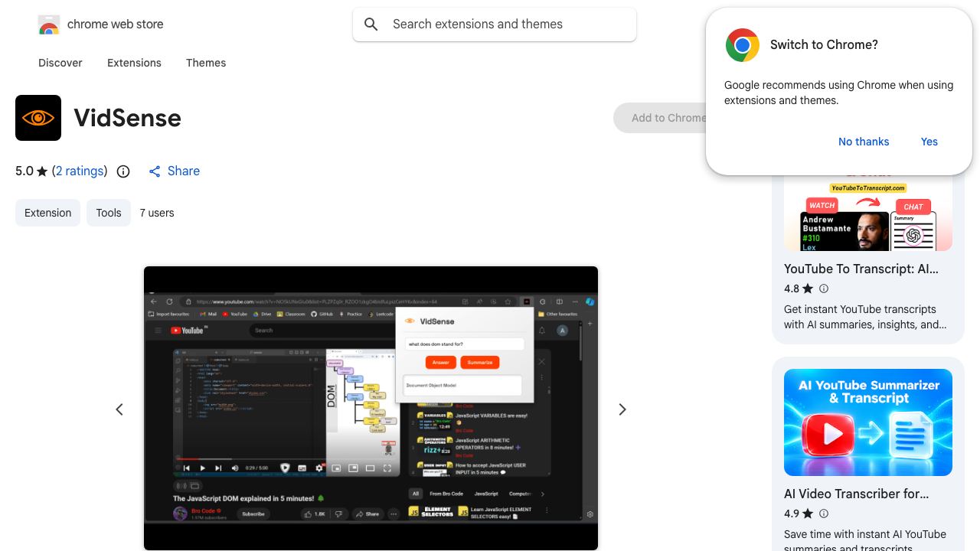Click the ratings info icon

point(123,171)
